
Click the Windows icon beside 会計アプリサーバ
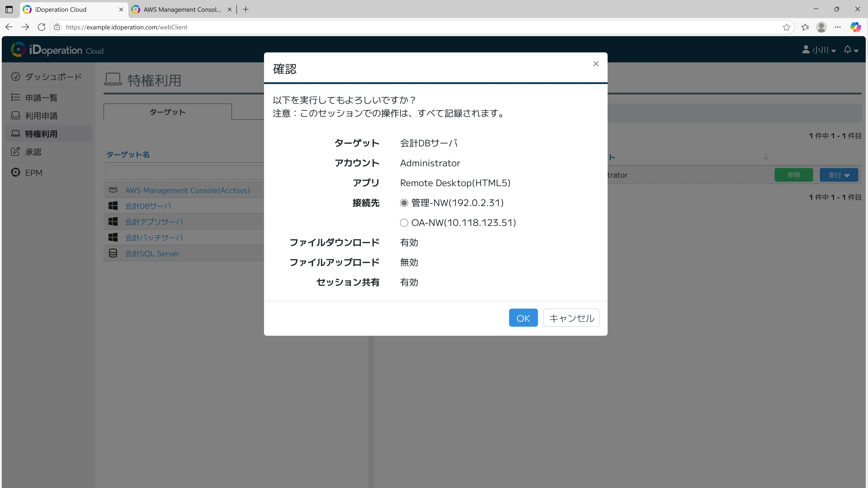(113, 221)
